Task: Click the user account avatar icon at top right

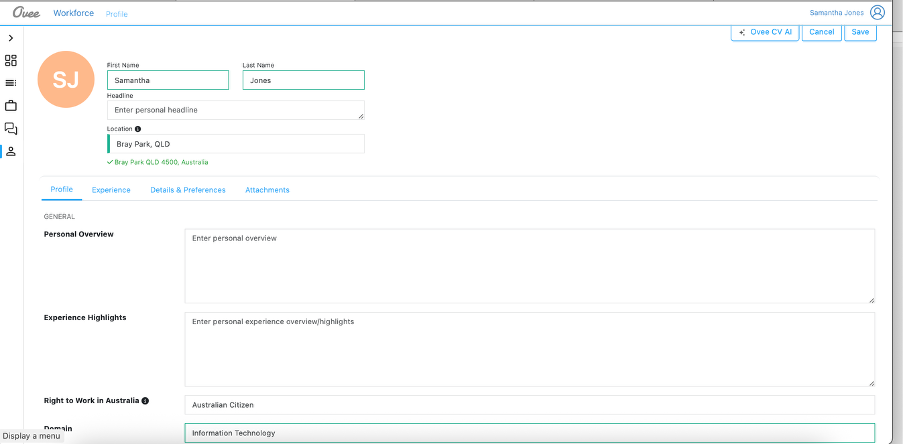Action: click(877, 13)
